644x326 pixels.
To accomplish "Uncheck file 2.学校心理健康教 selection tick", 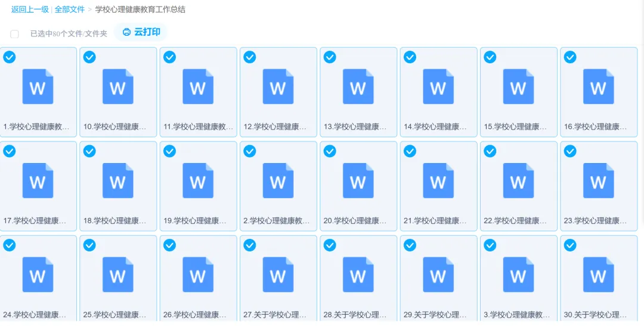I will coord(250,151).
